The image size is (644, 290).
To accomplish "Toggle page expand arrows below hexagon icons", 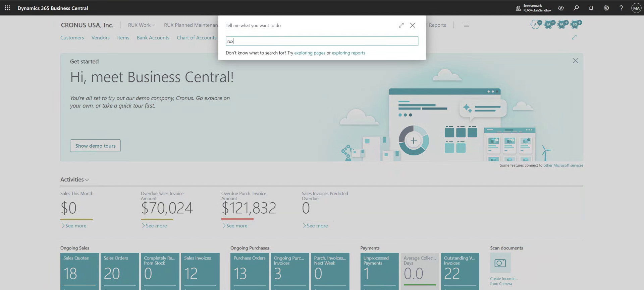I will pyautogui.click(x=574, y=37).
